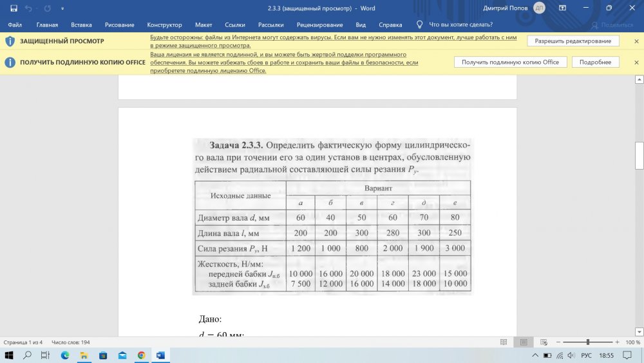Click the zoom slider in status bar
644x363 pixels.
pyautogui.click(x=587, y=342)
